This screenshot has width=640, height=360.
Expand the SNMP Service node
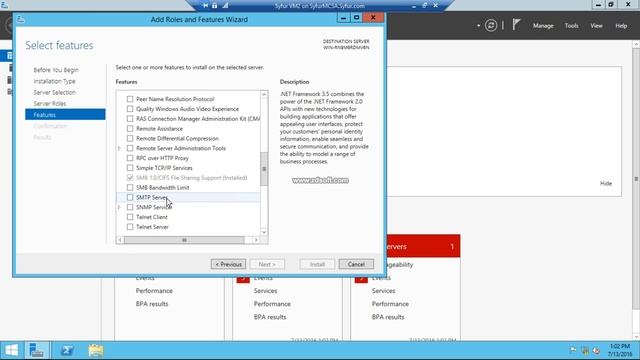point(119,207)
